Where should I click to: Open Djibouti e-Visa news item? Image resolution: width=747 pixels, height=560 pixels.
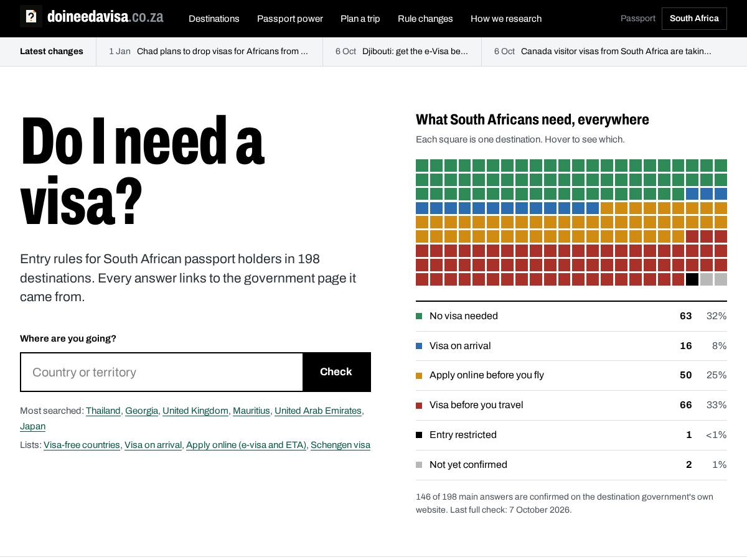pyautogui.click(x=402, y=52)
